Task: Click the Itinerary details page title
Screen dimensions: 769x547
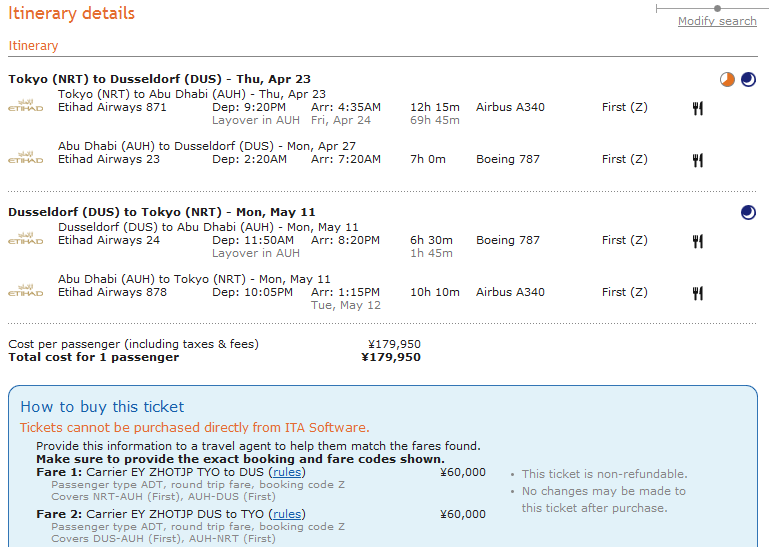Action: [71, 14]
